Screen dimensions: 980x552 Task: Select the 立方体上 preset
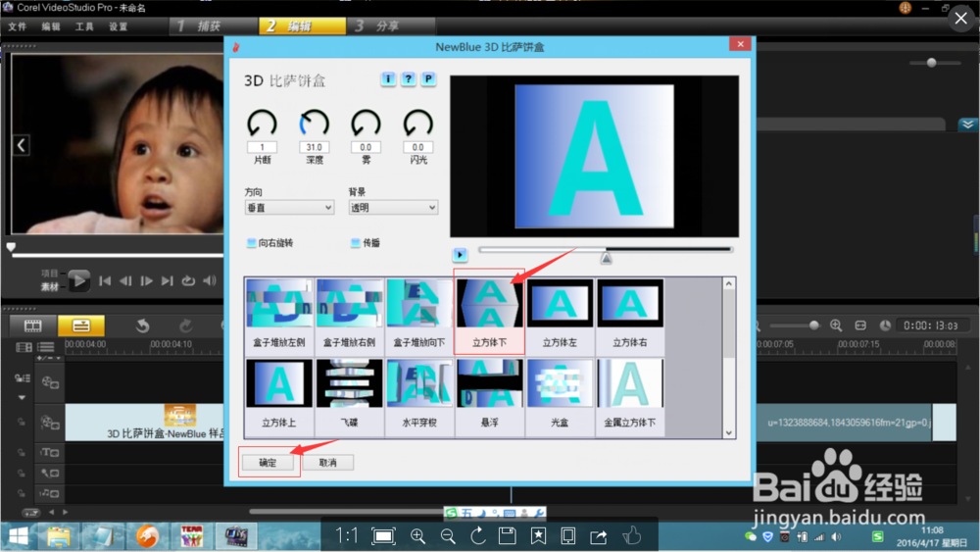pyautogui.click(x=279, y=395)
